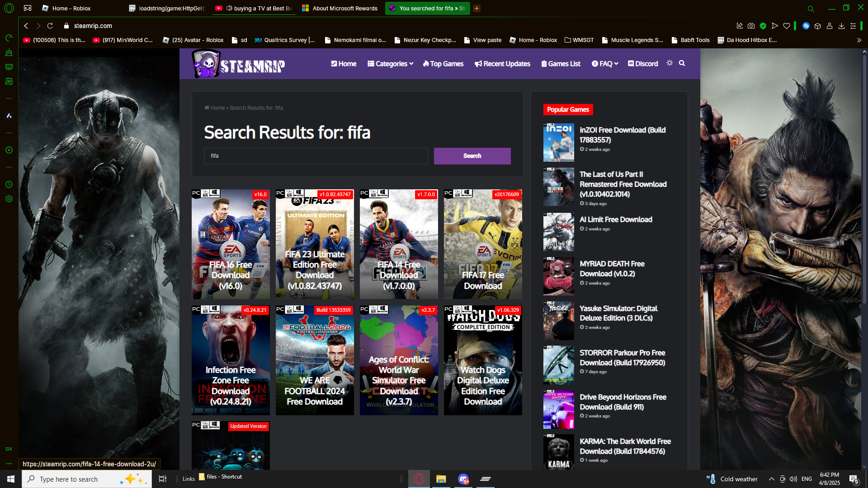The image size is (868, 488).
Task: Toggle the site light/dark mode sun icon
Action: click(670, 63)
